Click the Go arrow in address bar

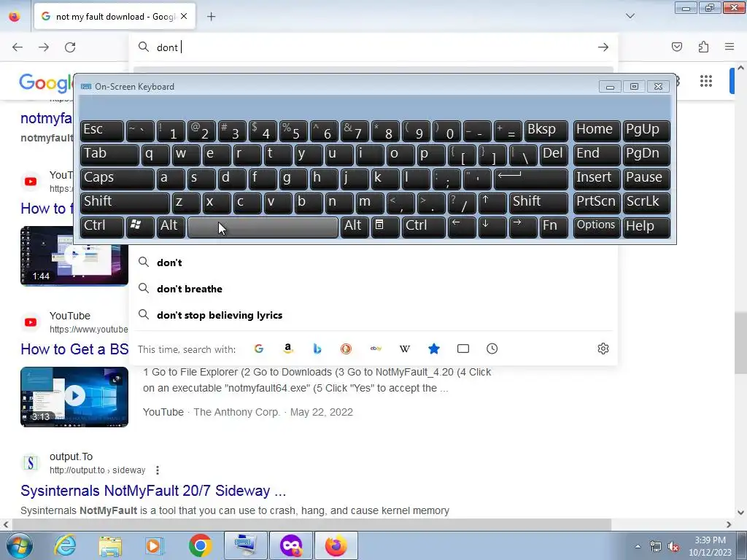[x=603, y=47]
